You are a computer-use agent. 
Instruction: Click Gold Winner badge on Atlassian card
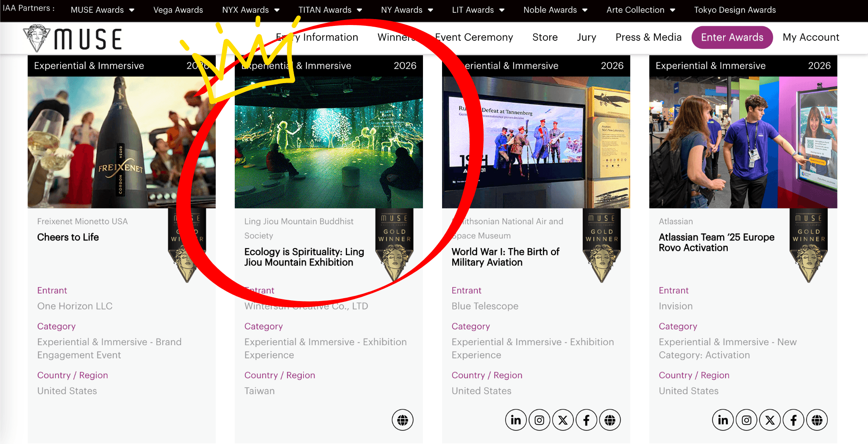pyautogui.click(x=809, y=245)
